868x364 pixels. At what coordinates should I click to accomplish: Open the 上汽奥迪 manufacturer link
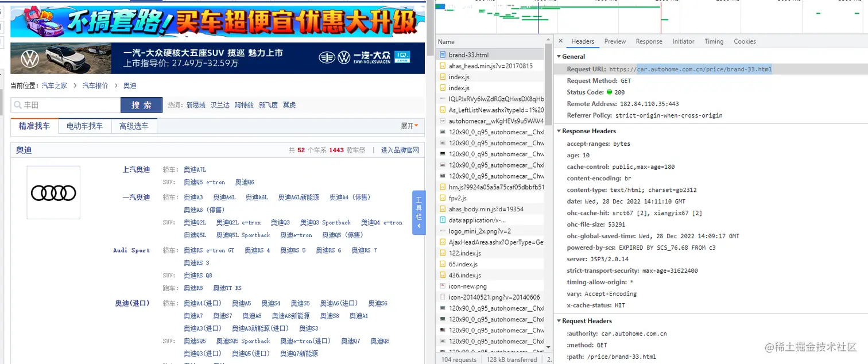tap(136, 170)
